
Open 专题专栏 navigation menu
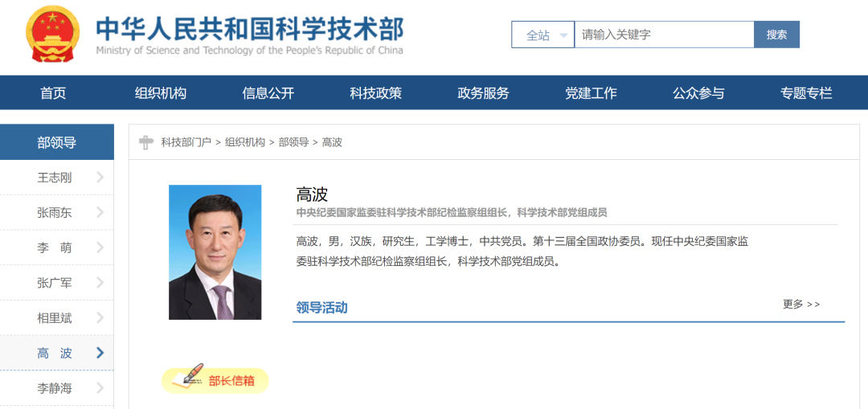click(x=806, y=93)
